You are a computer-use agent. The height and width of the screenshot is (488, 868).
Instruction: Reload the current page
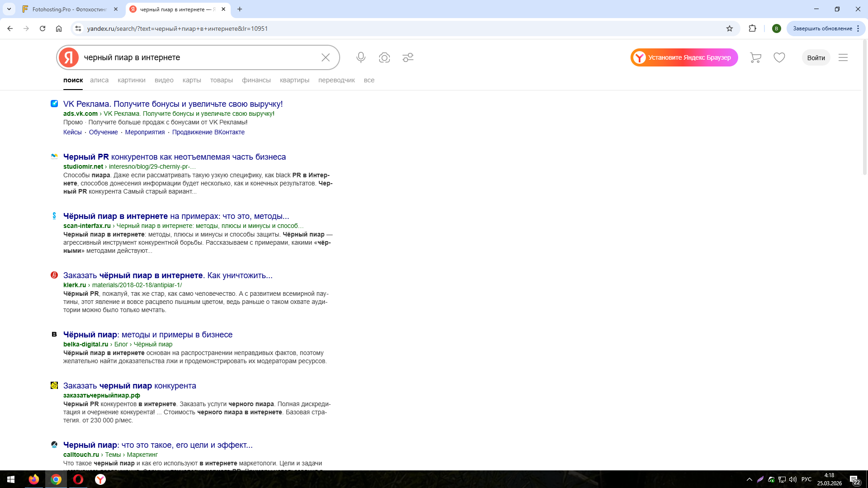pyautogui.click(x=43, y=28)
